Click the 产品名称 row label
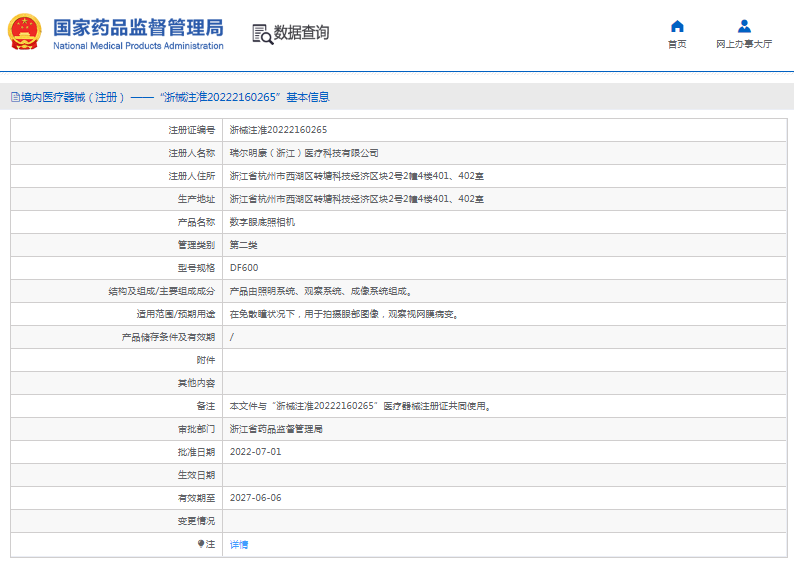794x564 pixels. click(196, 222)
